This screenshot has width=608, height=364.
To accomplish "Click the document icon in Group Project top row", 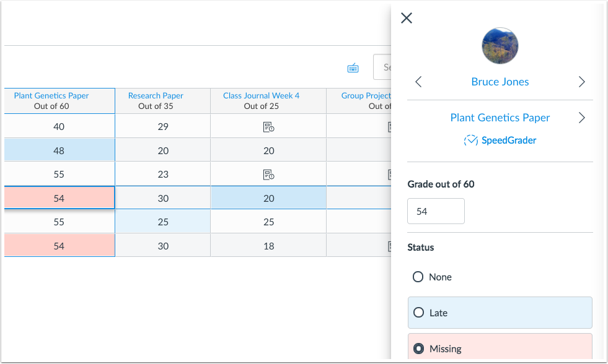I will (x=389, y=126).
